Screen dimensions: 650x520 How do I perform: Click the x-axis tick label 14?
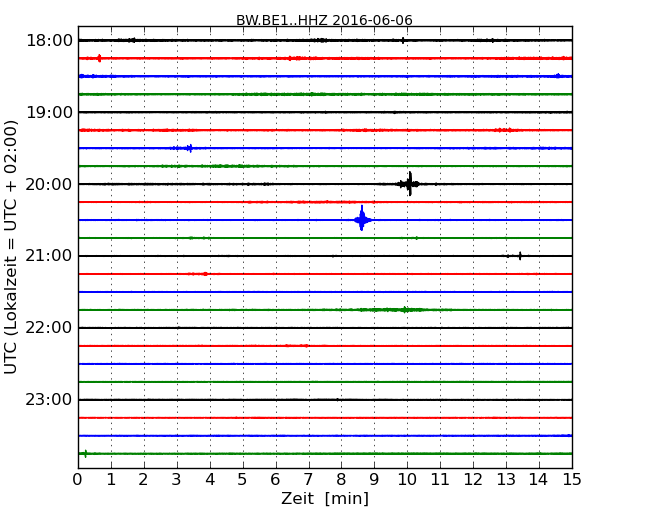[538, 480]
